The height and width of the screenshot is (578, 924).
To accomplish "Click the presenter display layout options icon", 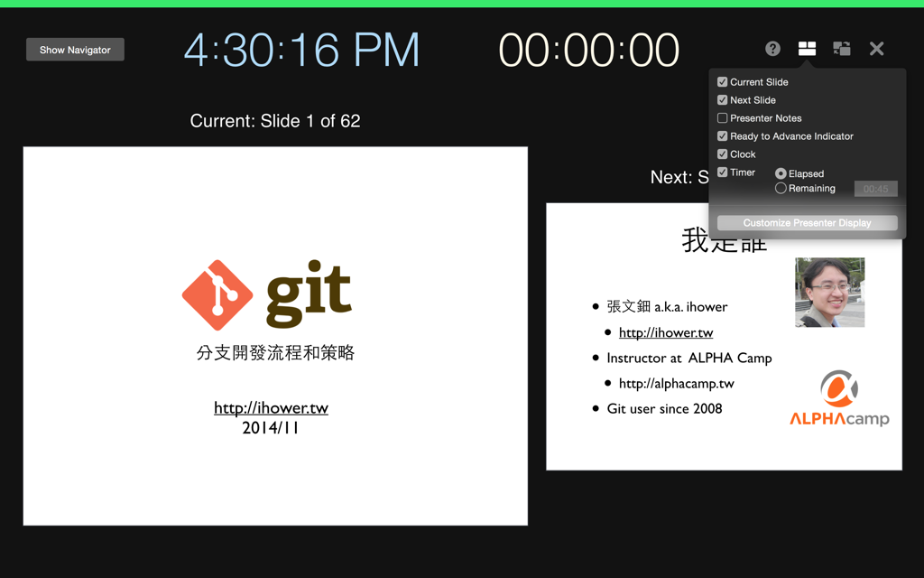I will [807, 49].
